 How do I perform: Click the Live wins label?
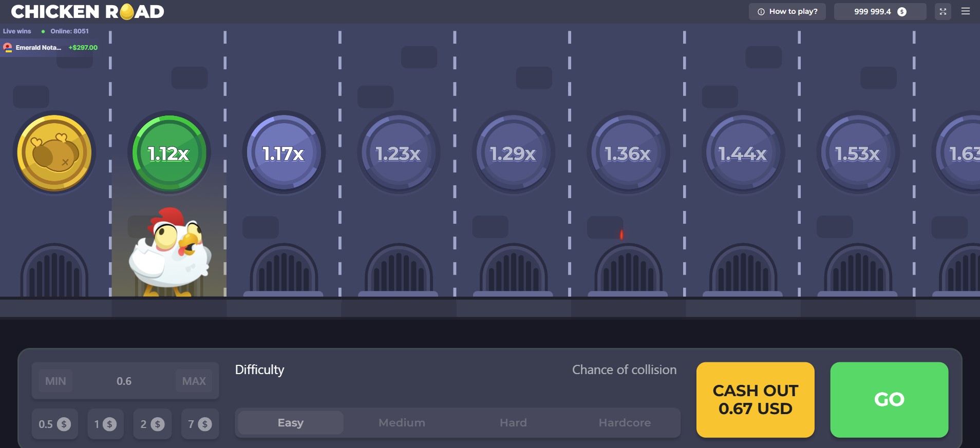tap(17, 31)
